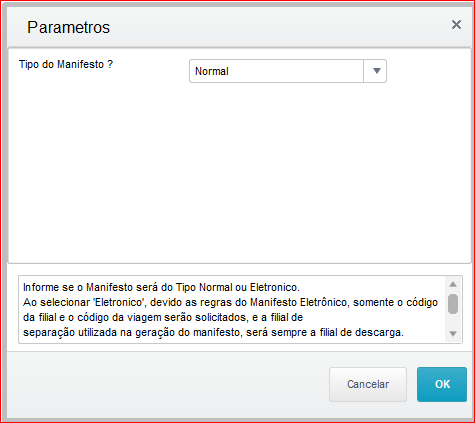Click the line starting 'Ao selecionar Eletronico'

[x=230, y=302]
